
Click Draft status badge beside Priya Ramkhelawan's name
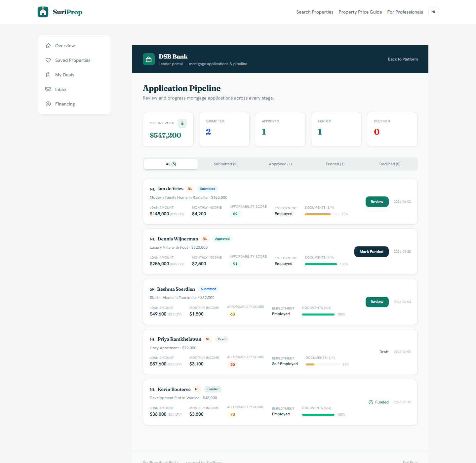point(222,339)
